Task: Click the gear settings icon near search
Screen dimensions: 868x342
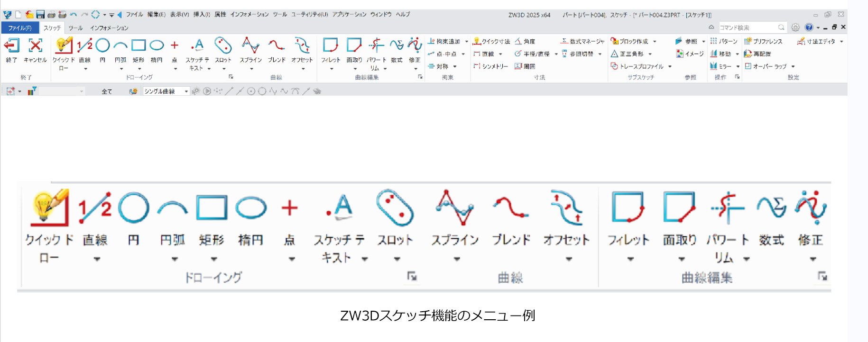Action: tap(795, 27)
